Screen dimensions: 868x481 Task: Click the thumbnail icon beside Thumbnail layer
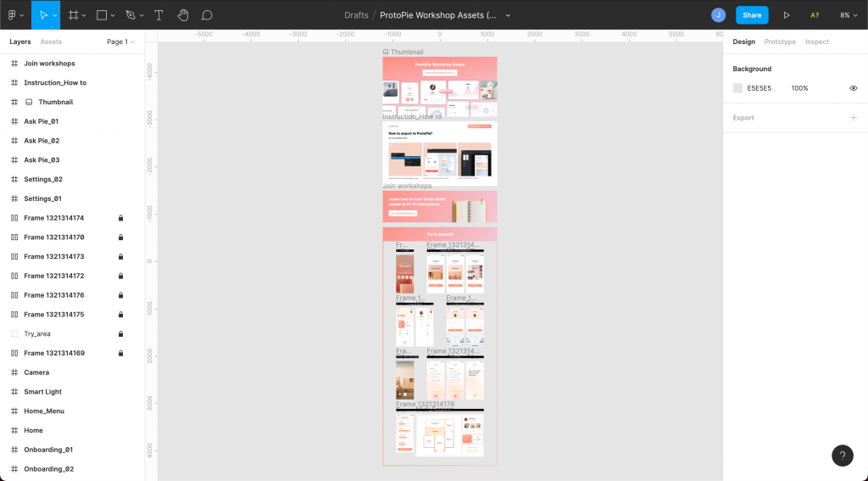[29, 102]
